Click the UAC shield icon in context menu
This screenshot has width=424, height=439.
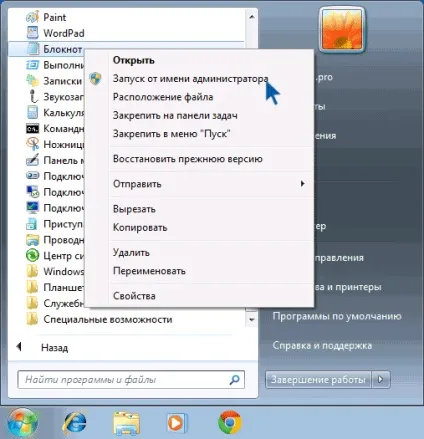pyautogui.click(x=95, y=79)
